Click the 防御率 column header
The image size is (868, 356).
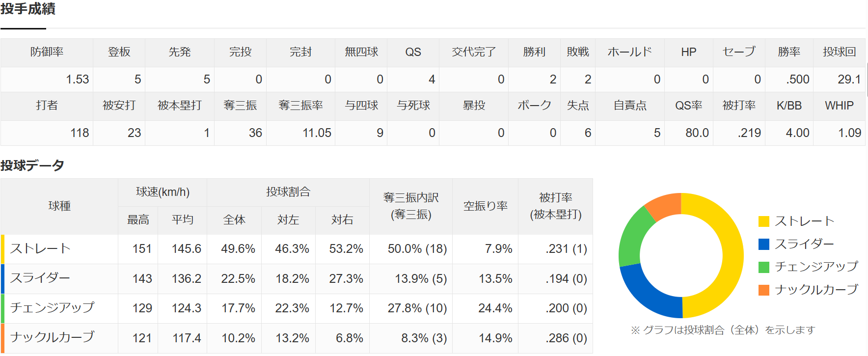pos(47,52)
